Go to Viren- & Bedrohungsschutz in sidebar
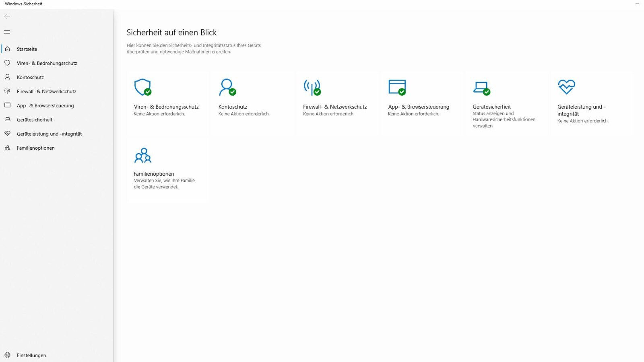The image size is (644, 362). point(47,63)
